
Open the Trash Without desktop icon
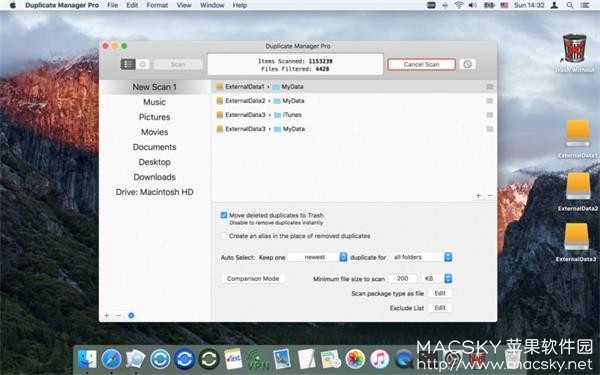click(x=574, y=49)
